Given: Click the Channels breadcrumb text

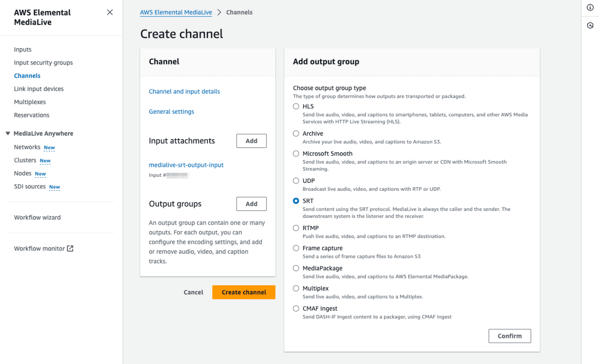Looking at the screenshot, I should coord(239,12).
